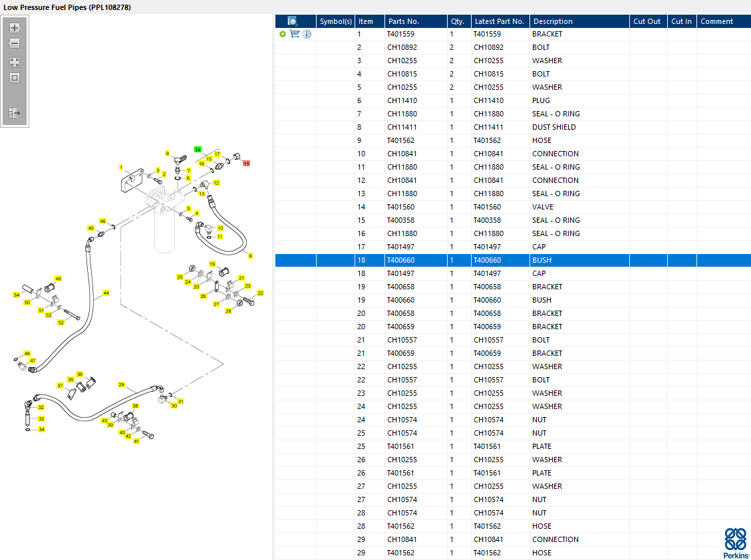Click callout 1 on the bracket in diagram
The width and height of the screenshot is (751, 560).
tap(121, 168)
